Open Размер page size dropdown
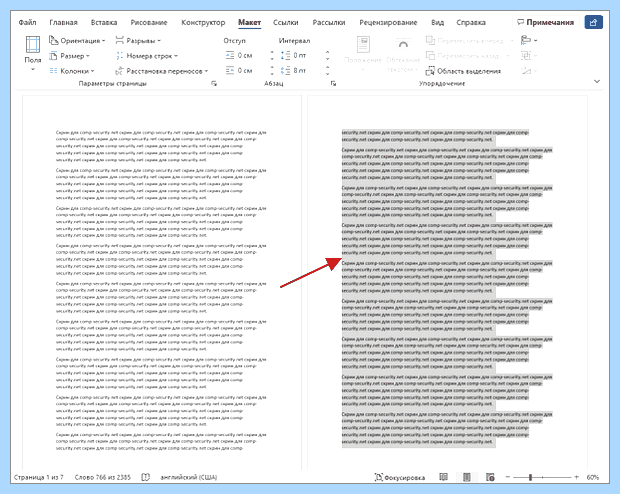The image size is (620, 494). (x=70, y=56)
